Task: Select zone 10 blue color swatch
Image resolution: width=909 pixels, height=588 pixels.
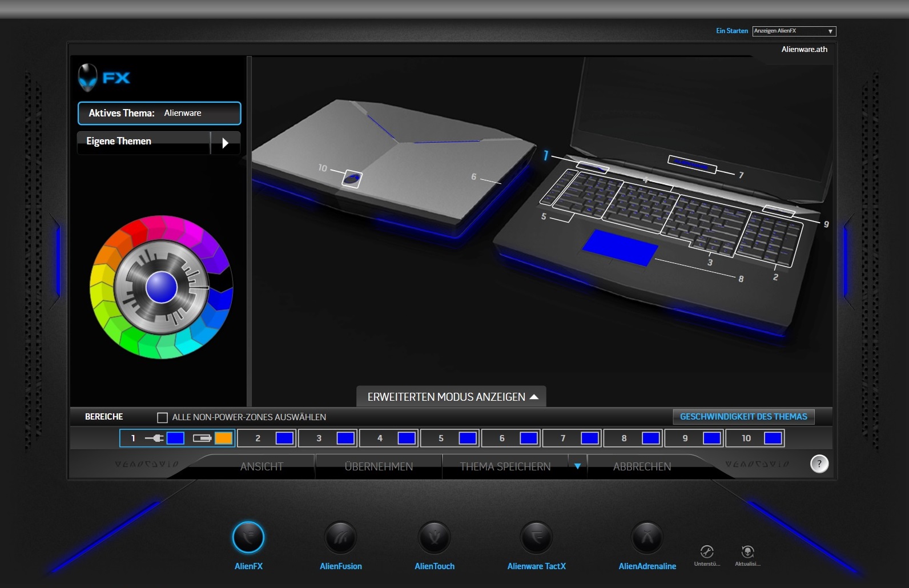Action: [x=773, y=438]
